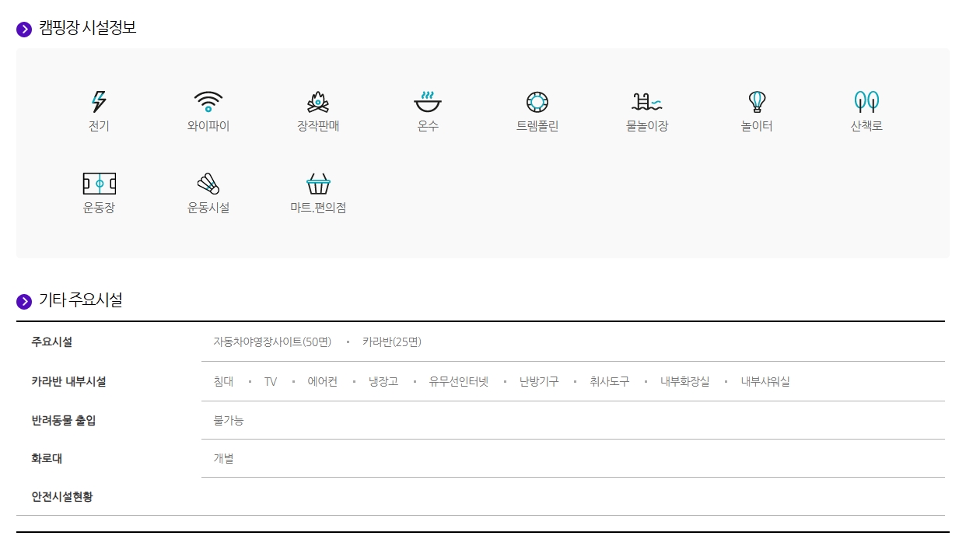Image resolution: width=980 pixels, height=550 pixels.
Task: Click the 와이파이 label text
Action: 208,126
